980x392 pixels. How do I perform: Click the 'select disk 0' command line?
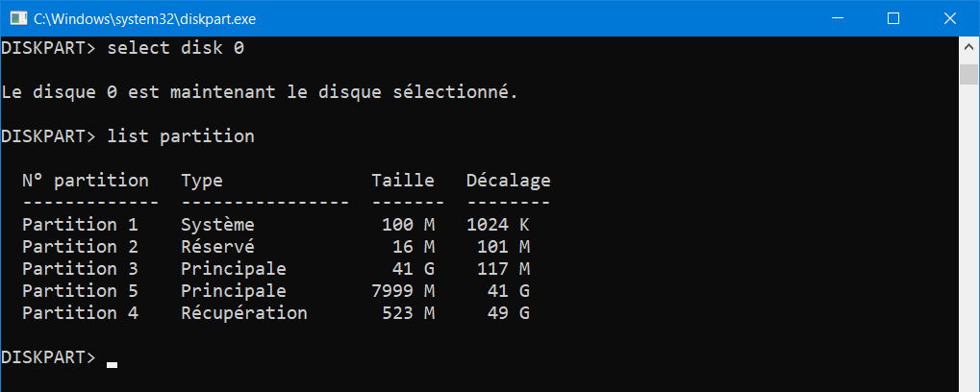point(122,49)
